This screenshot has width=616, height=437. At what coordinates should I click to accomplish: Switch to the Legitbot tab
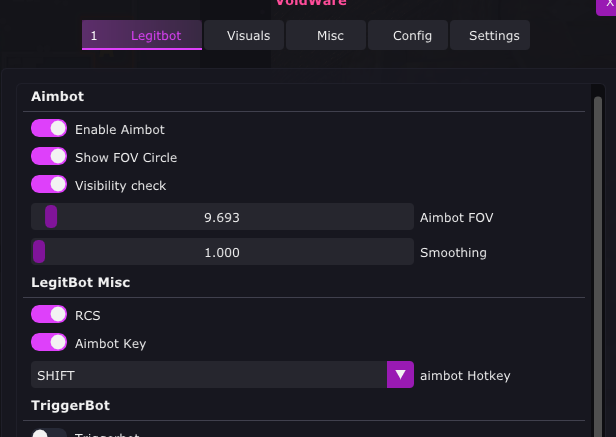pos(142,36)
